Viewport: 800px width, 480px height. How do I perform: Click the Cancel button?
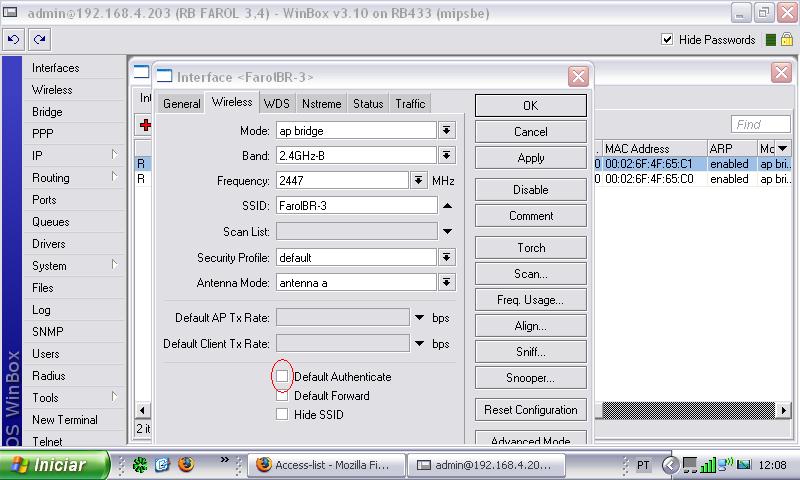click(531, 132)
